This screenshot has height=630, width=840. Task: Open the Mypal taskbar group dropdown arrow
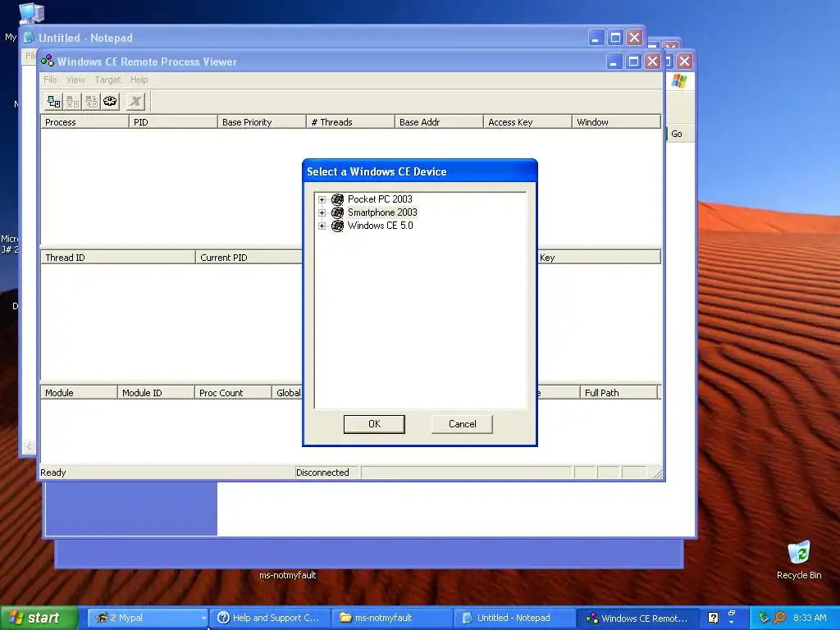pyautogui.click(x=203, y=619)
